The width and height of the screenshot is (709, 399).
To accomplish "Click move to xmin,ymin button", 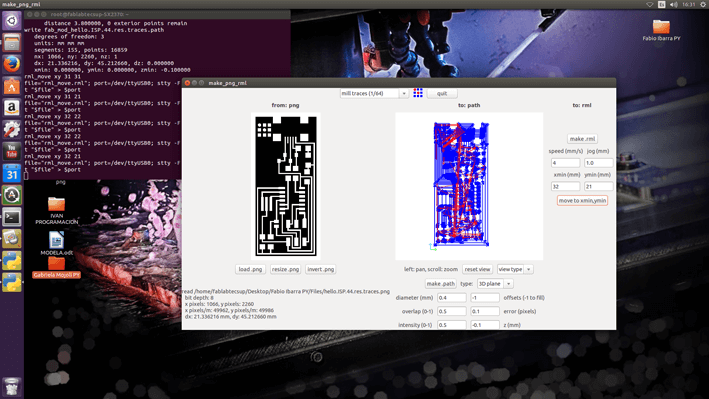I will coord(582,200).
